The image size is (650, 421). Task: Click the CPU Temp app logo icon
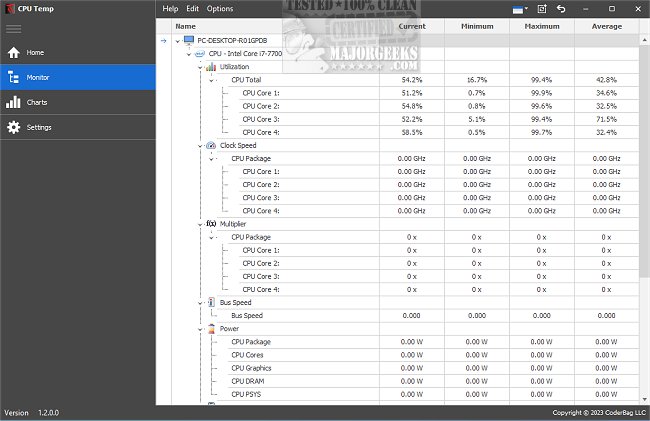click(x=10, y=9)
